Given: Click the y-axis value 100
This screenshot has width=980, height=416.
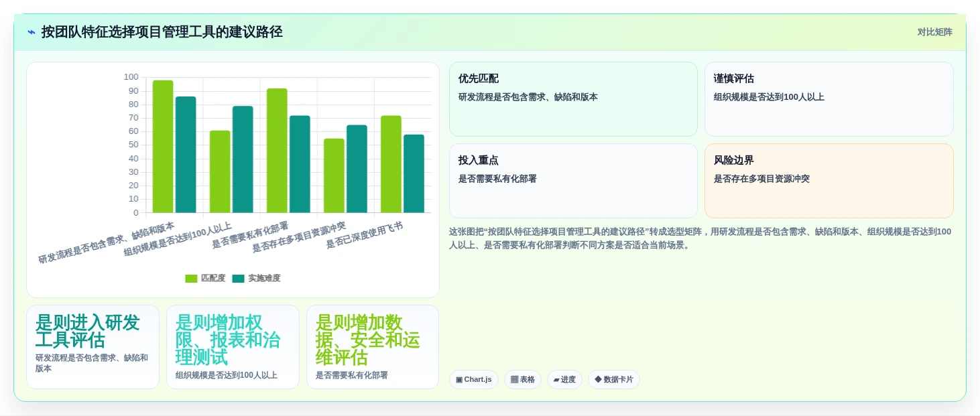Looking at the screenshot, I should pos(131,77).
